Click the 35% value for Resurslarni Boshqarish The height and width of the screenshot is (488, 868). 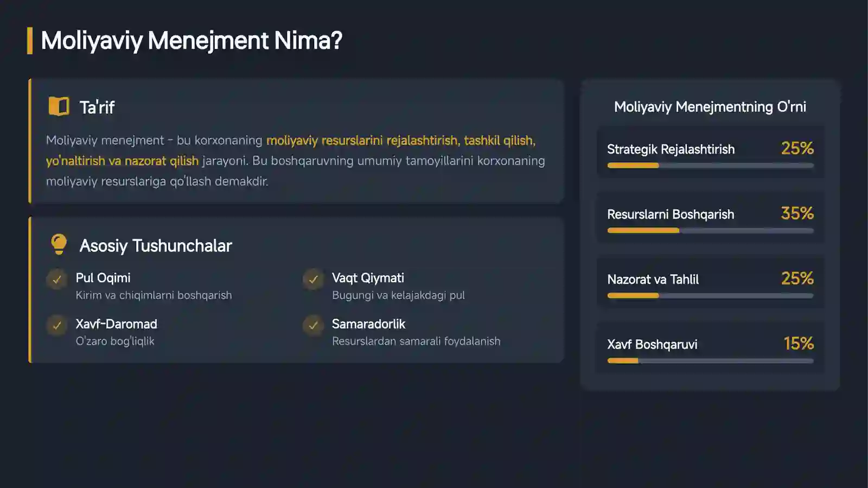point(797,213)
